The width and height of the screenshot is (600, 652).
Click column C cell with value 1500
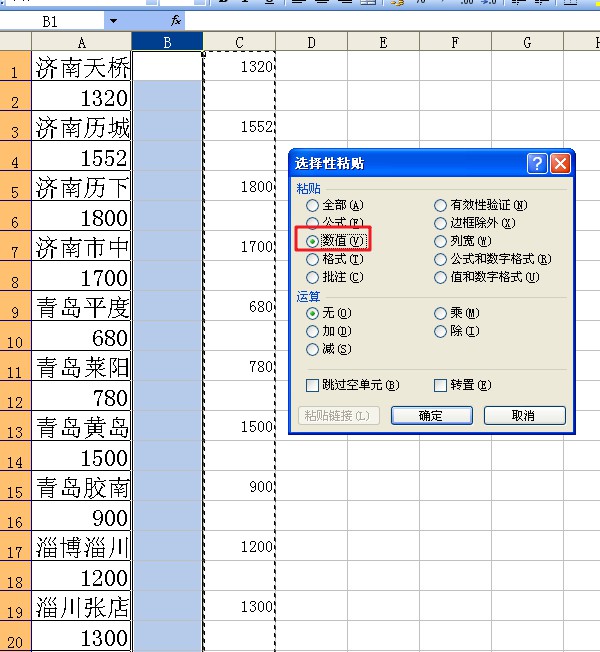click(x=239, y=425)
